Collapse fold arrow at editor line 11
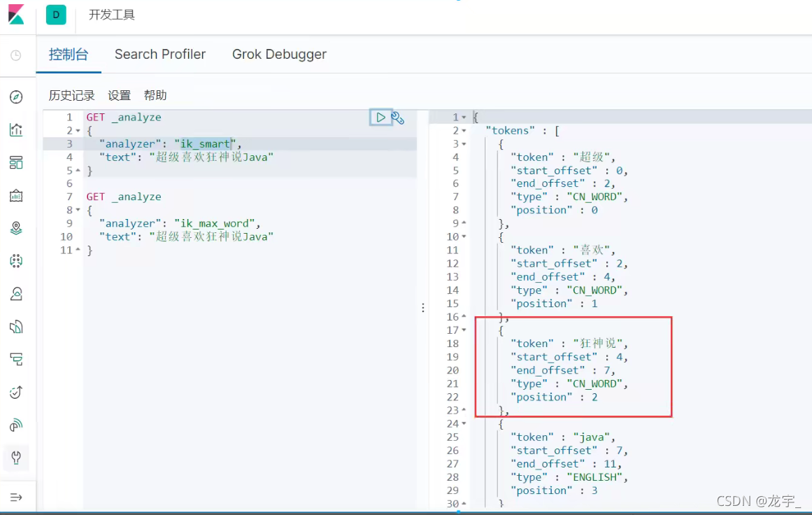812x515 pixels. (78, 250)
